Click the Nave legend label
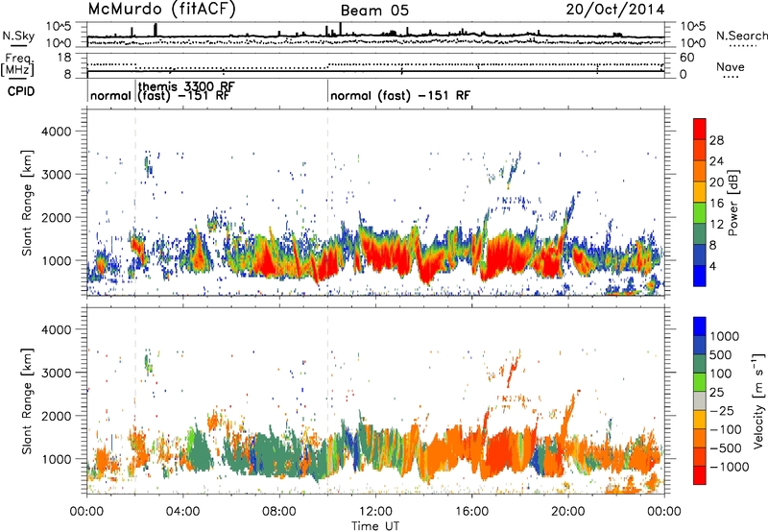The image size is (768, 532). point(731,66)
